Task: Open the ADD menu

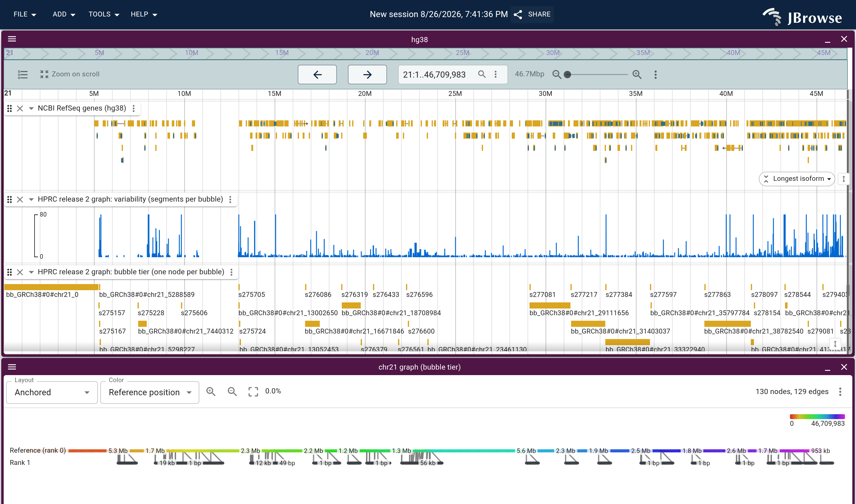Action: (x=64, y=14)
